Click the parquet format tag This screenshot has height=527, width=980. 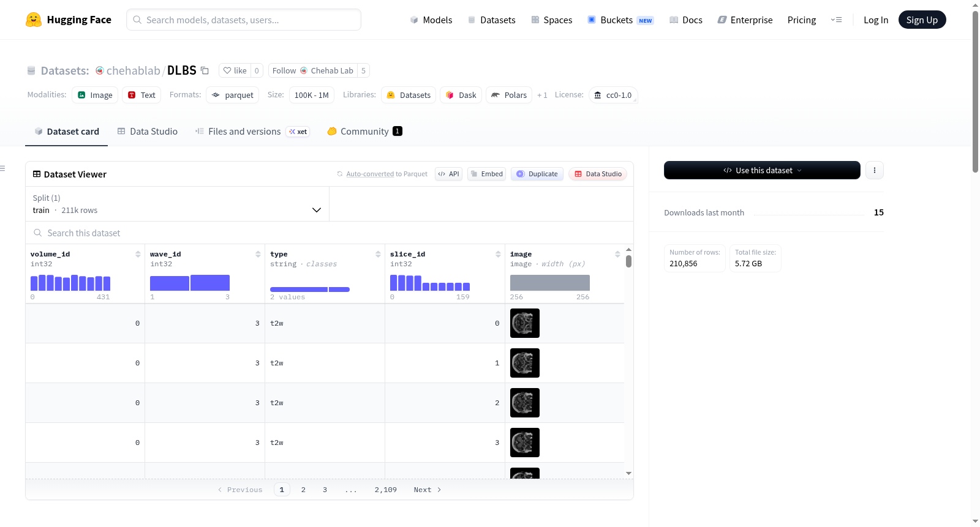tap(232, 95)
